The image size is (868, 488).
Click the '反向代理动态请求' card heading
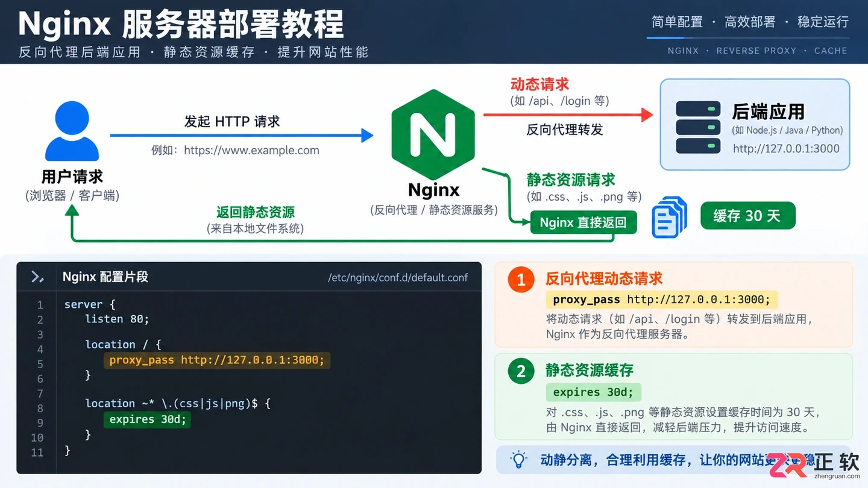[604, 279]
